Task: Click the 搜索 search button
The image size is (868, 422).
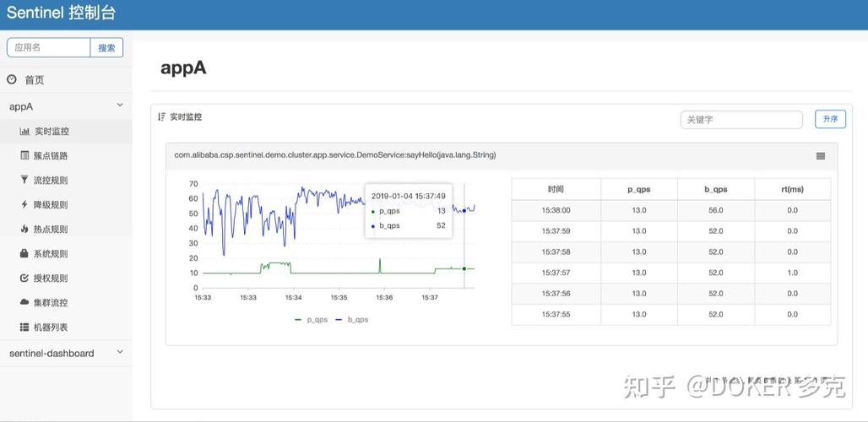Action: pos(107,47)
